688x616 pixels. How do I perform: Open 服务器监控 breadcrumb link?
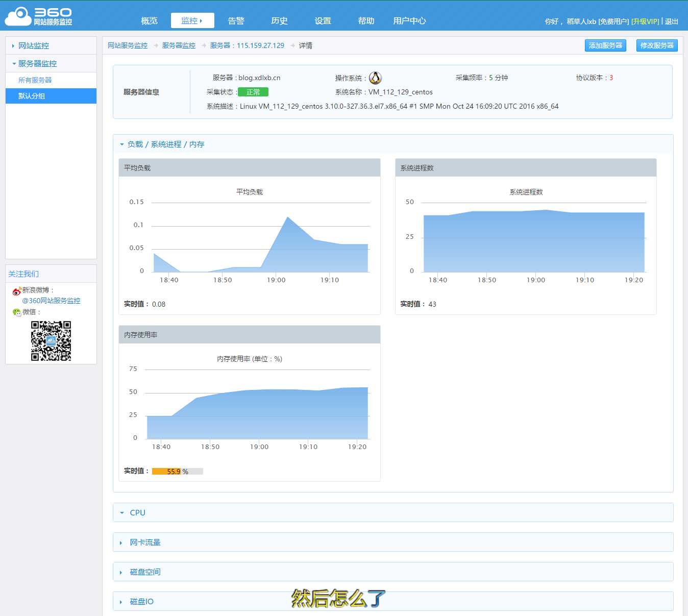coord(179,45)
